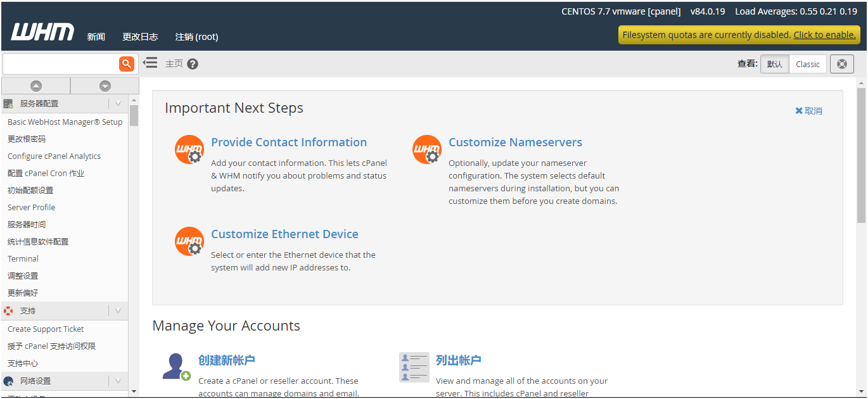Click the Customize Ethernet Device WHM icon
Screen dimensions: 868x399
coord(189,242)
